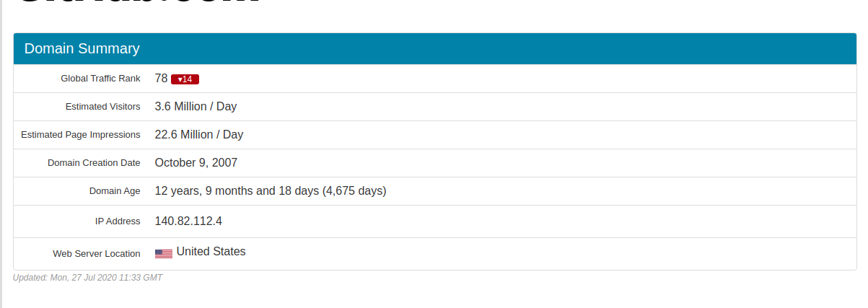Select the global traffic rank value 78
This screenshot has width=868, height=308.
pyautogui.click(x=162, y=78)
